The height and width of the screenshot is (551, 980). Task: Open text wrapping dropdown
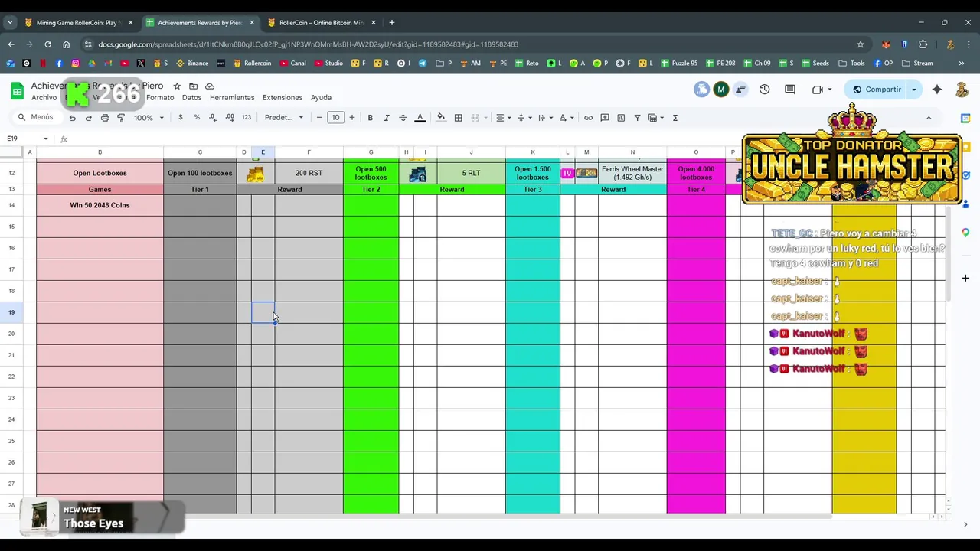pos(545,118)
